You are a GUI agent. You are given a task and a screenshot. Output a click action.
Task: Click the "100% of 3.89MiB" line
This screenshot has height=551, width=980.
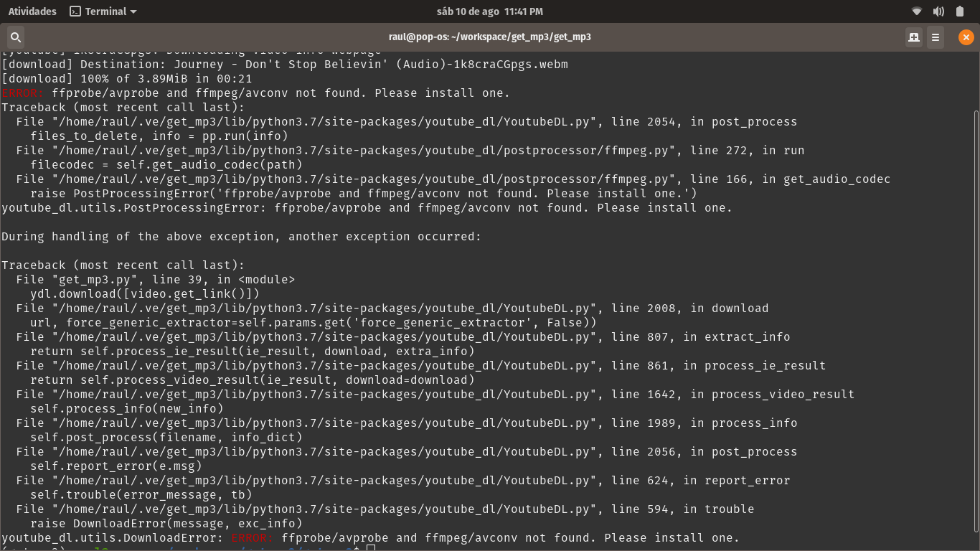pyautogui.click(x=127, y=79)
